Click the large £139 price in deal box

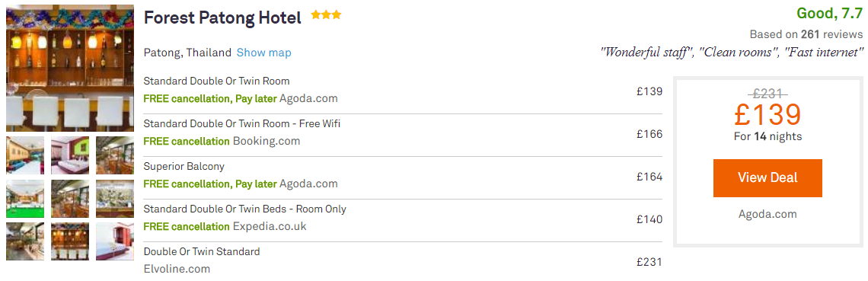pyautogui.click(x=767, y=114)
